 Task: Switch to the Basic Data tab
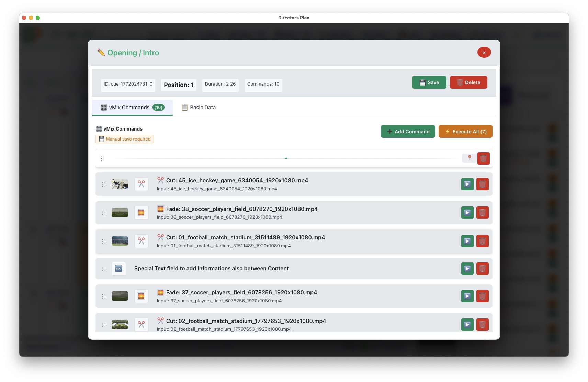coord(198,107)
